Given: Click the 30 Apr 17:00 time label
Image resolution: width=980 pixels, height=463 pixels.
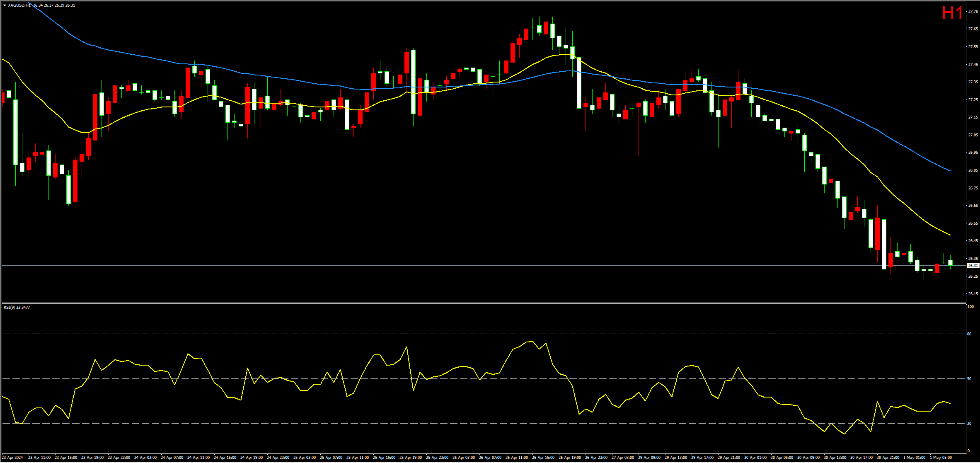Looking at the screenshot, I should pos(861,458).
